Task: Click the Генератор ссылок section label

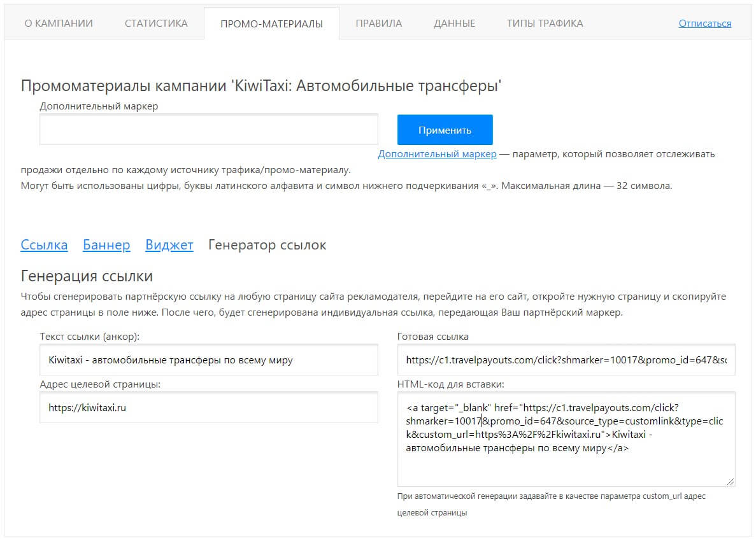Action: tap(267, 245)
